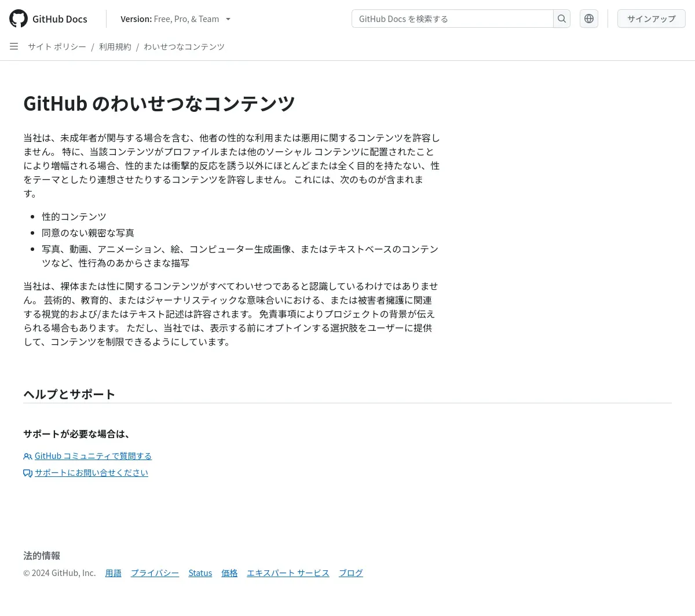The image size is (695, 616).
Task: Click the 法的情報 footer heading
Action: coord(42,556)
